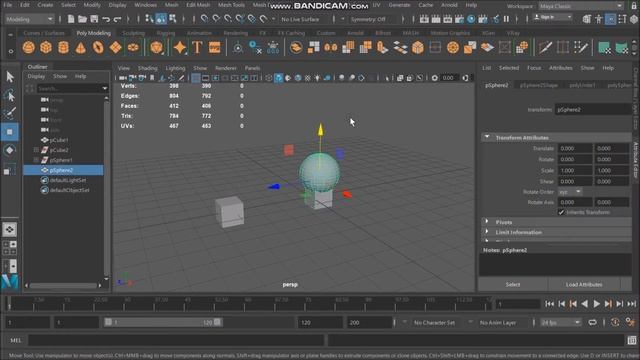Click the Outliner horizontal scrollbar
Screen dimensions: 640x360
click(63, 285)
